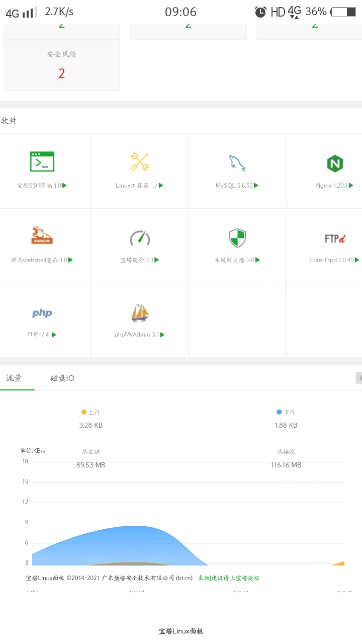Open the 安全风险 card showing 2

coord(61,65)
